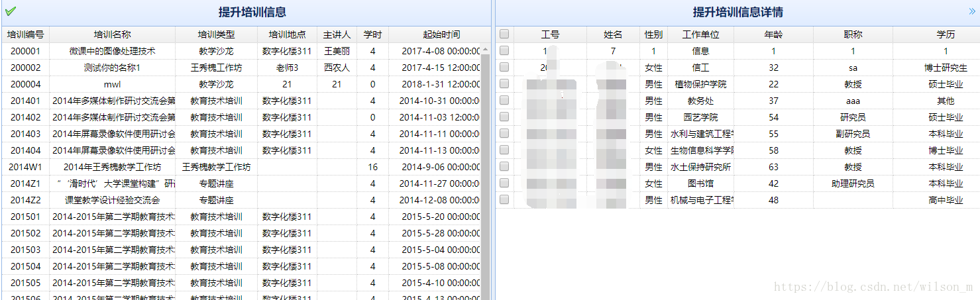The width and height of the screenshot is (980, 300).
Task: Click the 西农人 lecturer cell
Action: pyautogui.click(x=337, y=68)
